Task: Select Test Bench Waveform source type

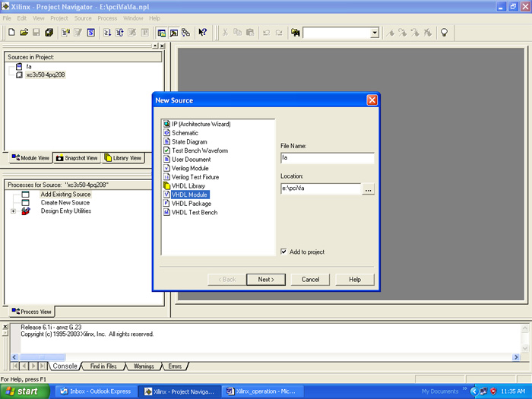Action: coord(200,150)
